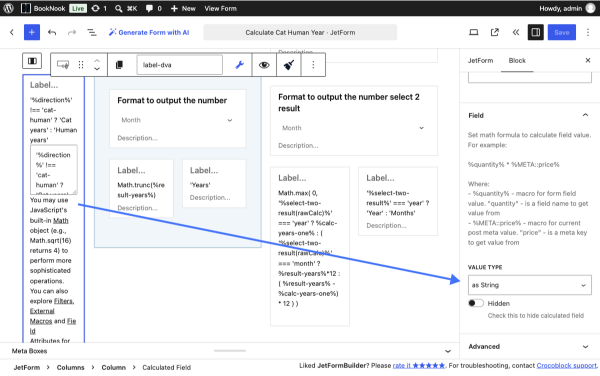Open the External Macros link
The image size is (600, 376).
[x=42, y=316]
